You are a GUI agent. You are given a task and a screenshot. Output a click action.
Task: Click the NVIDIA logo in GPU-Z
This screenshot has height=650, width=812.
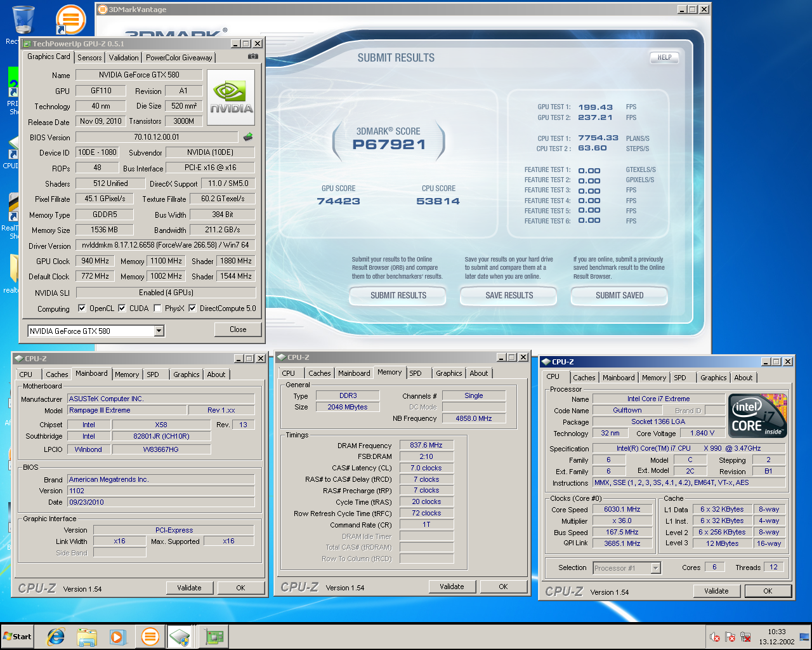[232, 98]
